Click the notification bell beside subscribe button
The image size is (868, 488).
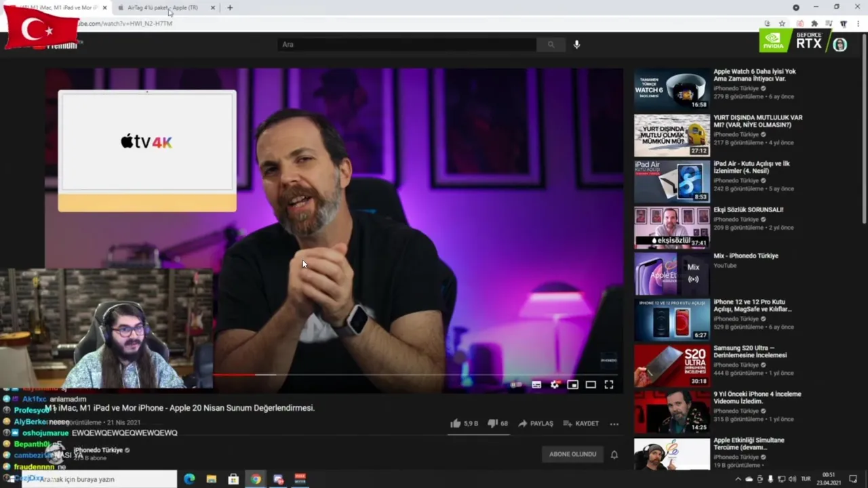(x=614, y=454)
